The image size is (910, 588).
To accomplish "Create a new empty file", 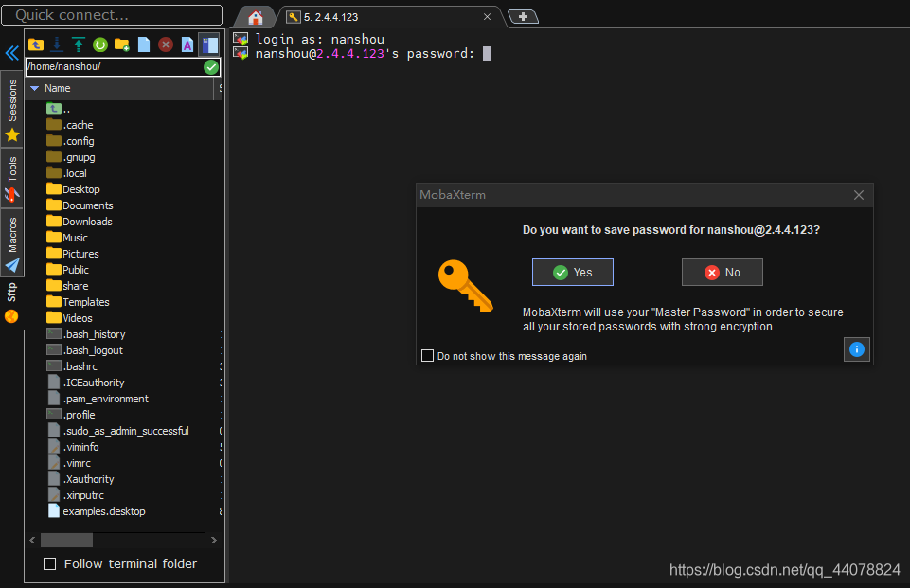I will click(144, 45).
